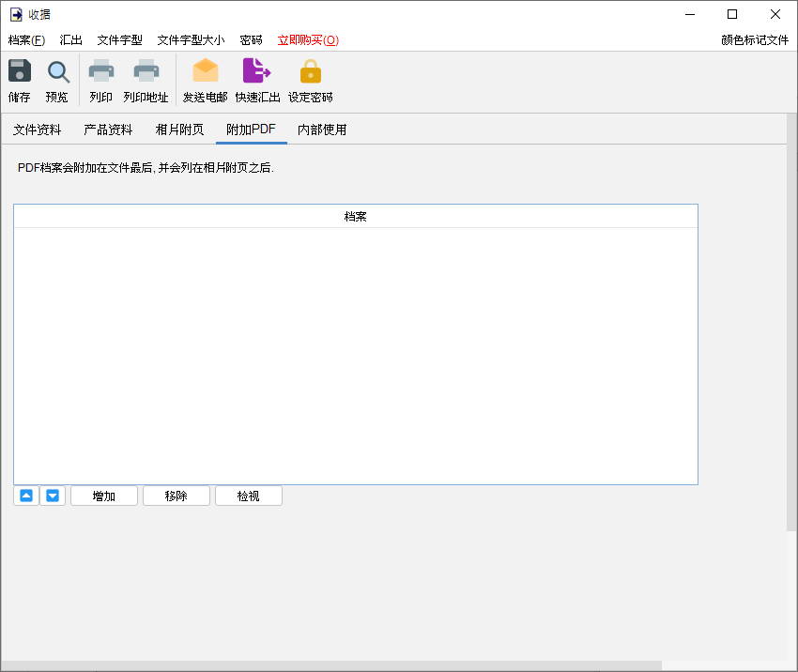Click the 快速汇出 purple export icon

[x=256, y=70]
